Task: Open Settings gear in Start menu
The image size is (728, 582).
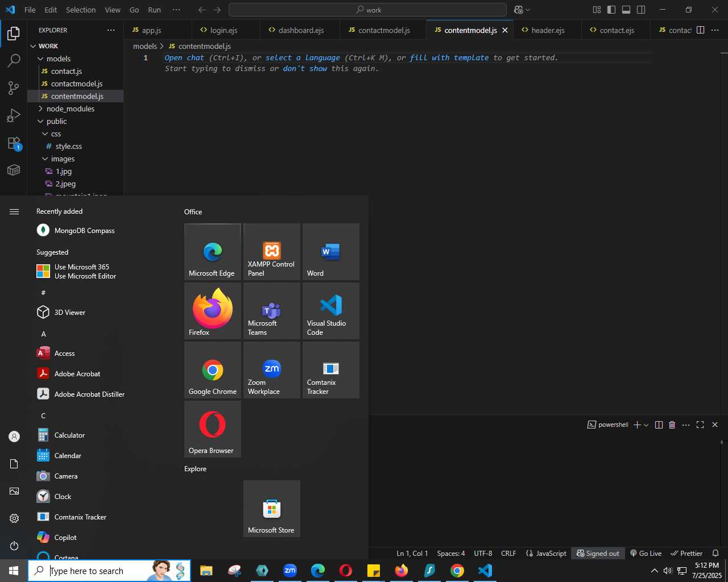Action: pos(14,518)
